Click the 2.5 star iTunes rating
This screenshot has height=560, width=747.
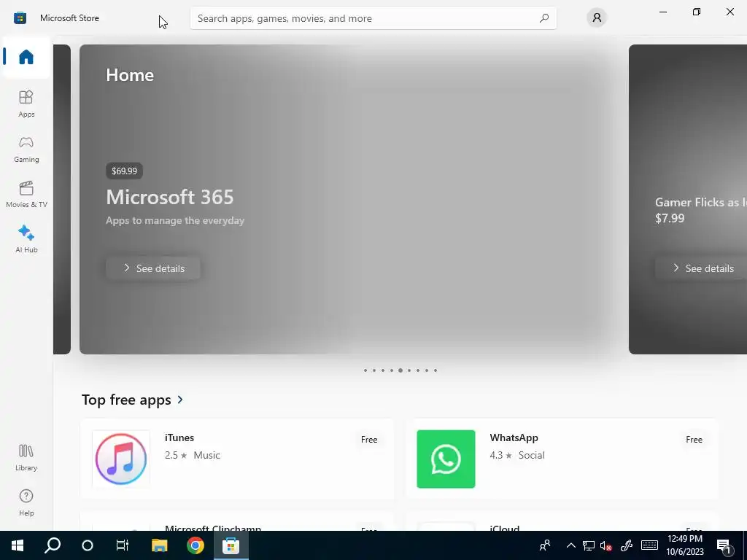[176, 455]
